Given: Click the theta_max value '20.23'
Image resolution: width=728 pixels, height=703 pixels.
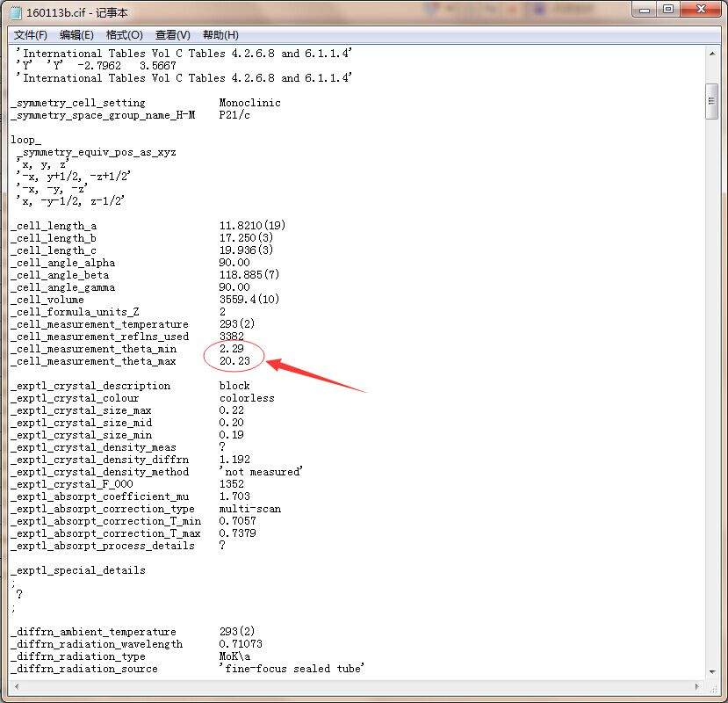Looking at the screenshot, I should coord(234,361).
